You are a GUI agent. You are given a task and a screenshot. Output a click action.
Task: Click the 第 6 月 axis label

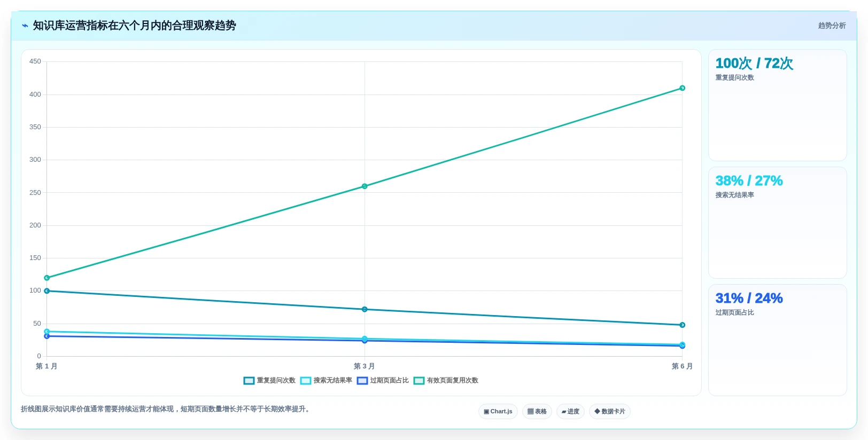(x=682, y=366)
